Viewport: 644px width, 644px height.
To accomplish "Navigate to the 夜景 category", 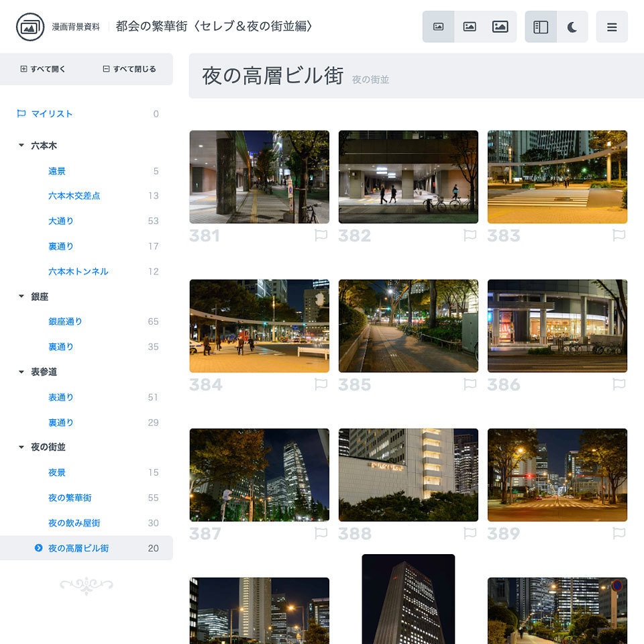I will coord(57,472).
